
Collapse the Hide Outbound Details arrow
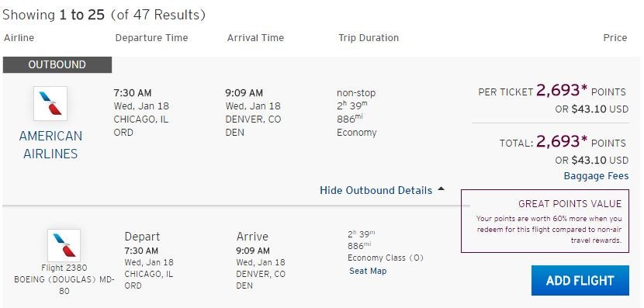(x=441, y=189)
